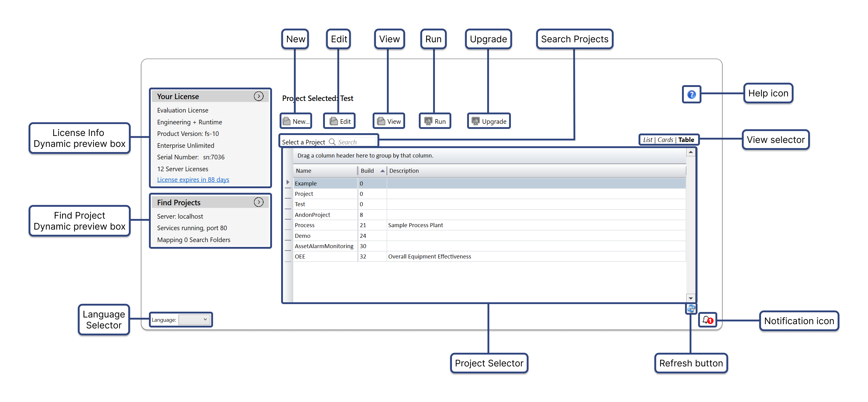The height and width of the screenshot is (402, 868).
Task: Click in the project Search field
Action: (x=356, y=142)
